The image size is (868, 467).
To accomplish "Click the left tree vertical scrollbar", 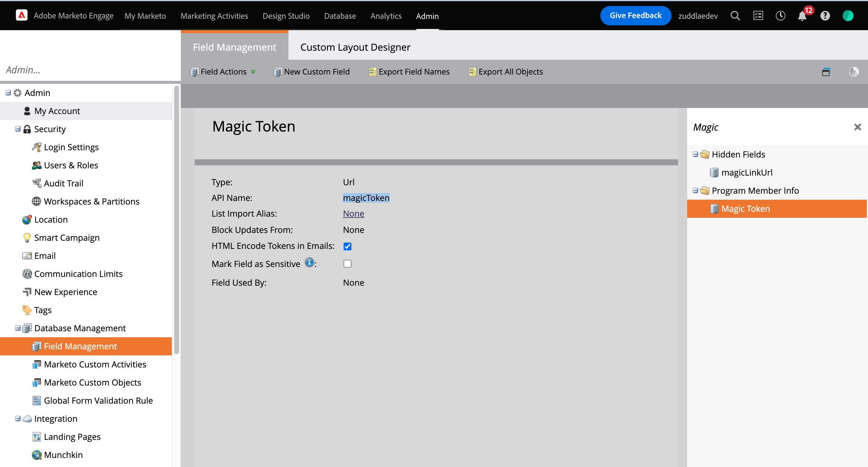I will coord(176,219).
